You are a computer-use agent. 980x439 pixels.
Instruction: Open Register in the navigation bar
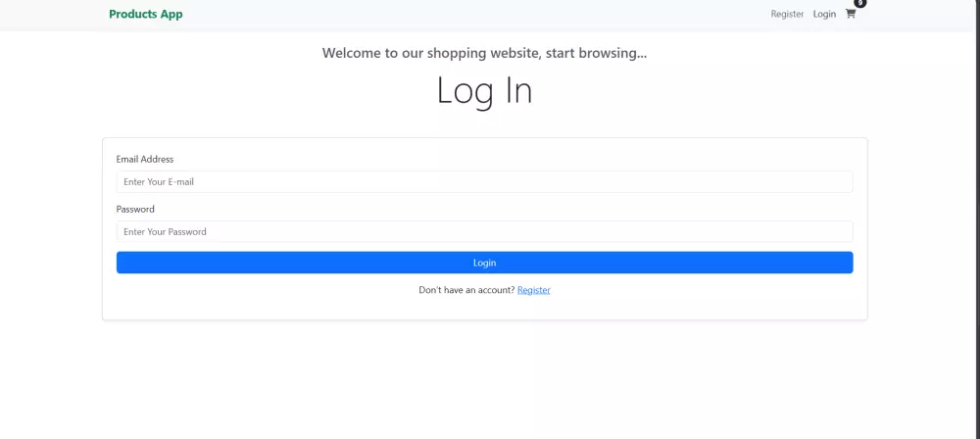click(787, 14)
